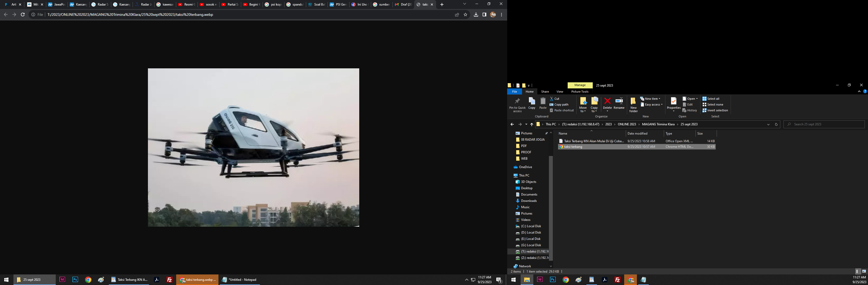This screenshot has height=285, width=868.
Task: Click the 'Search 25 sept 2023' box
Action: pyautogui.click(x=824, y=124)
